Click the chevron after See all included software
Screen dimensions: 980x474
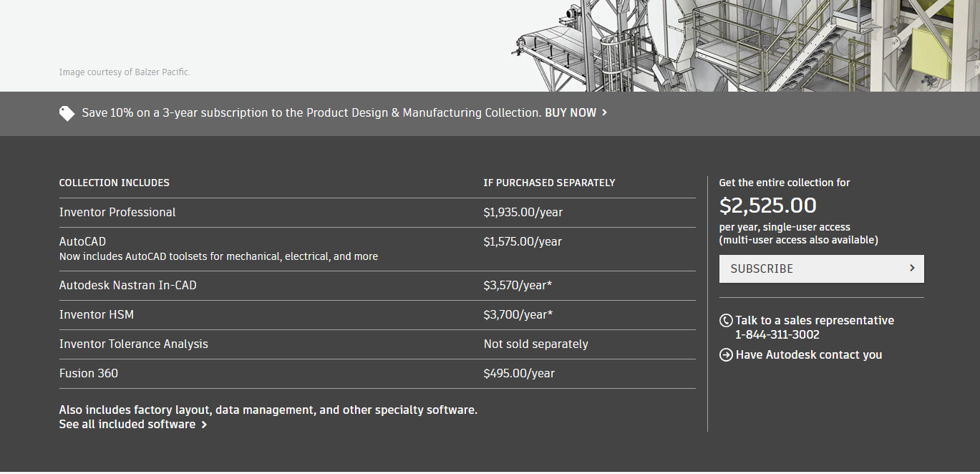204,425
